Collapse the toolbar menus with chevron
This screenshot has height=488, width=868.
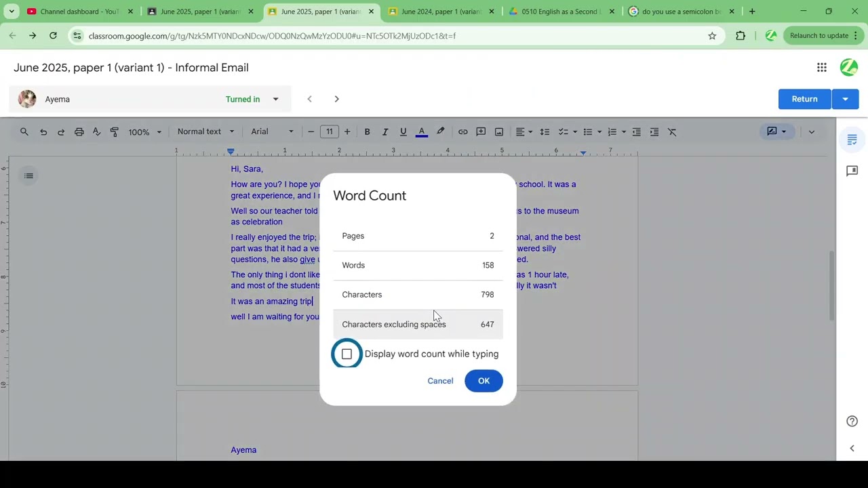[812, 131]
